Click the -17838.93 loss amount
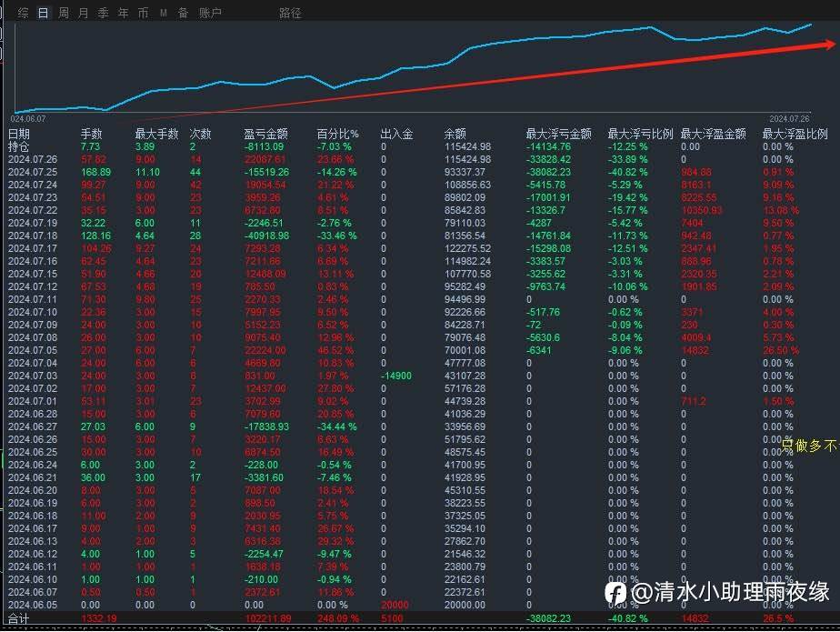The height and width of the screenshot is (632, 840). point(266,426)
